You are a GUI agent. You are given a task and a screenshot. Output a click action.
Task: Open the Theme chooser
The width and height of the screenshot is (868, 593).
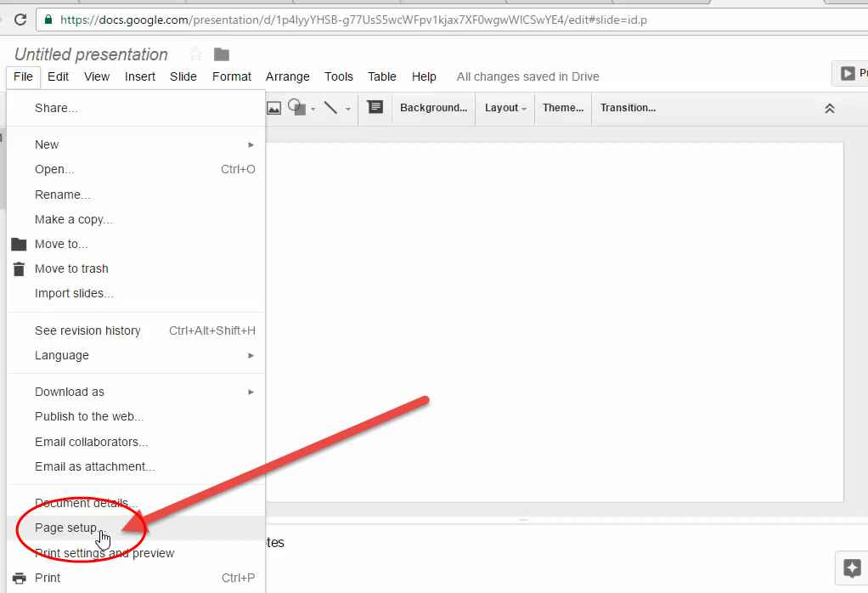562,108
